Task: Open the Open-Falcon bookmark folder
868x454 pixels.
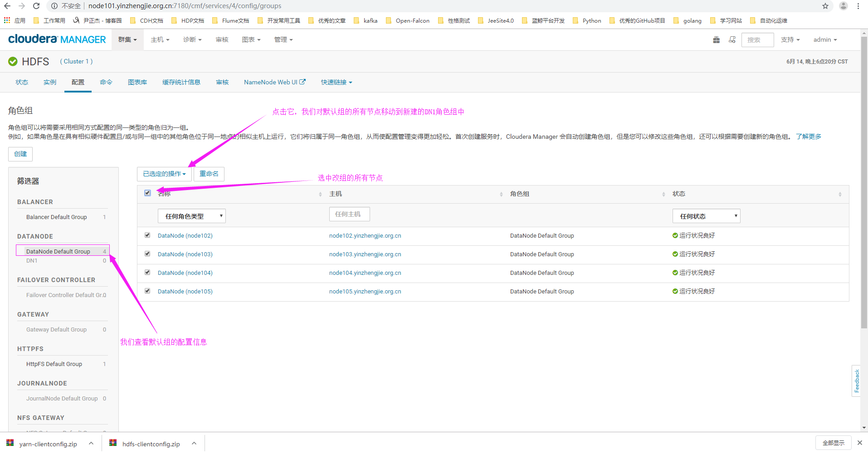Action: (x=407, y=20)
